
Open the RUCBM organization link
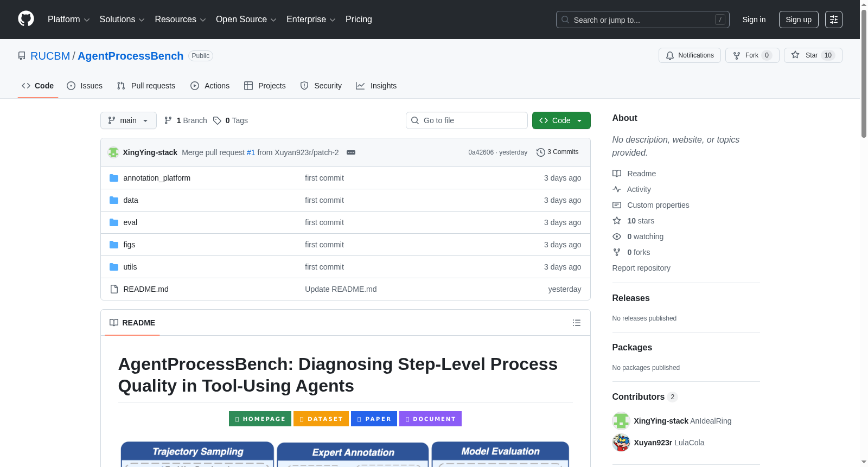tap(50, 56)
